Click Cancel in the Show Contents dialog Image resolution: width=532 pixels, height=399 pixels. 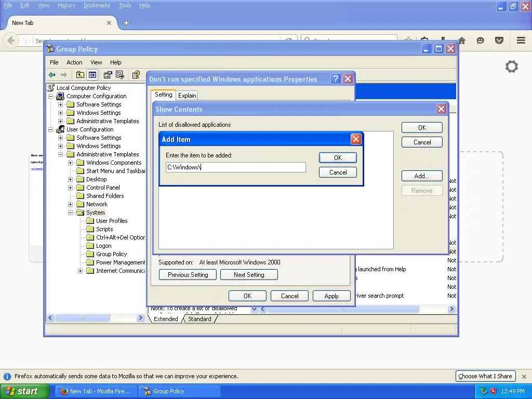click(422, 142)
